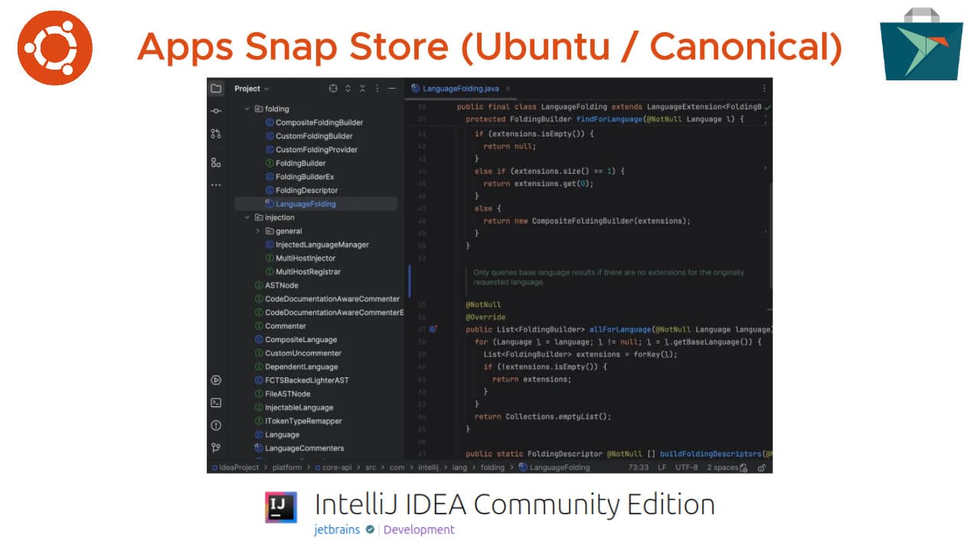980x551 pixels.
Task: Click Collapse All icon in Project panel
Action: (x=363, y=89)
